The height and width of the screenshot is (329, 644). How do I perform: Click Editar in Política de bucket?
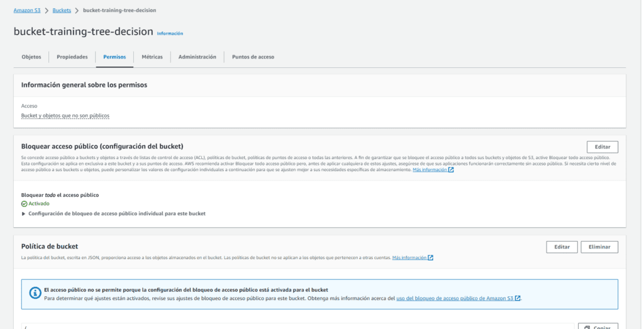pyautogui.click(x=562, y=247)
